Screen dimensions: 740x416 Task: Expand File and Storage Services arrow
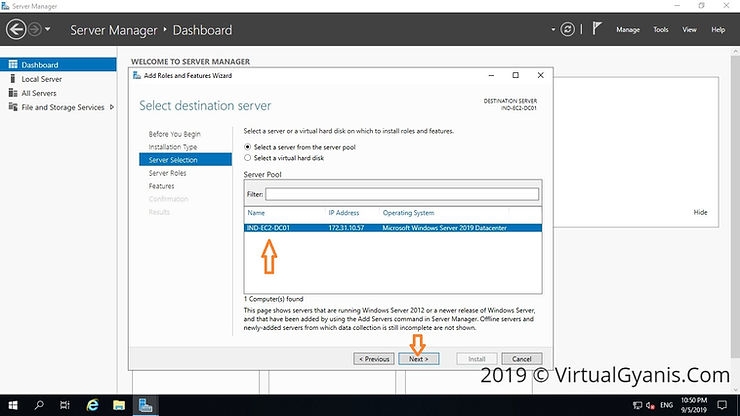[110, 107]
